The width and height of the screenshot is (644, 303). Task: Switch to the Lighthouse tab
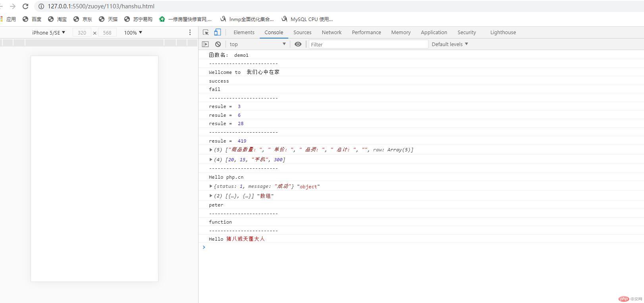pos(503,33)
